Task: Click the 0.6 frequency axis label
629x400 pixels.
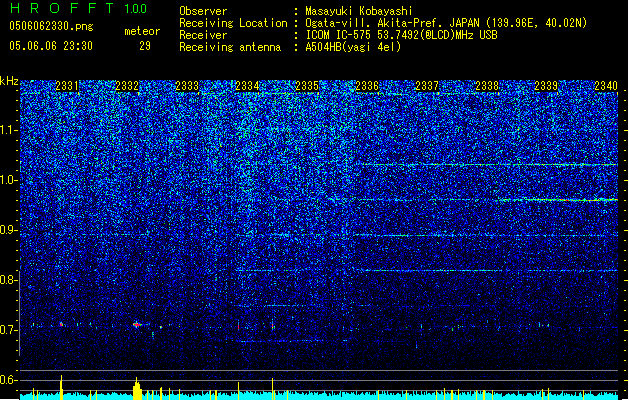Action: [8, 380]
